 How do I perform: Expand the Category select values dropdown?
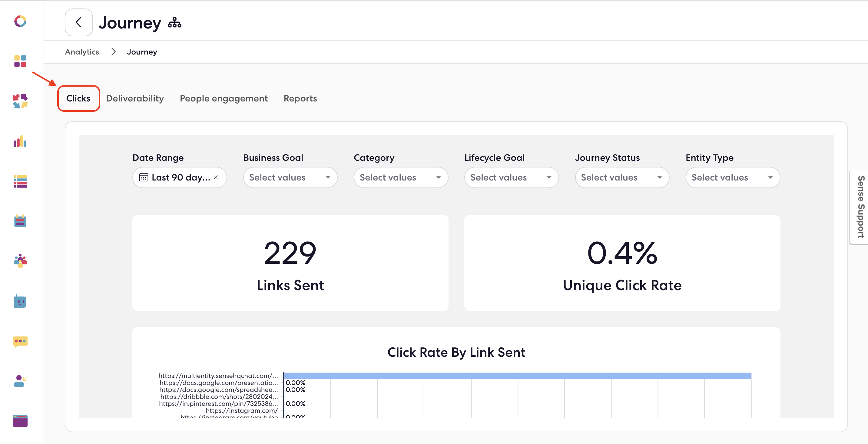coord(401,177)
